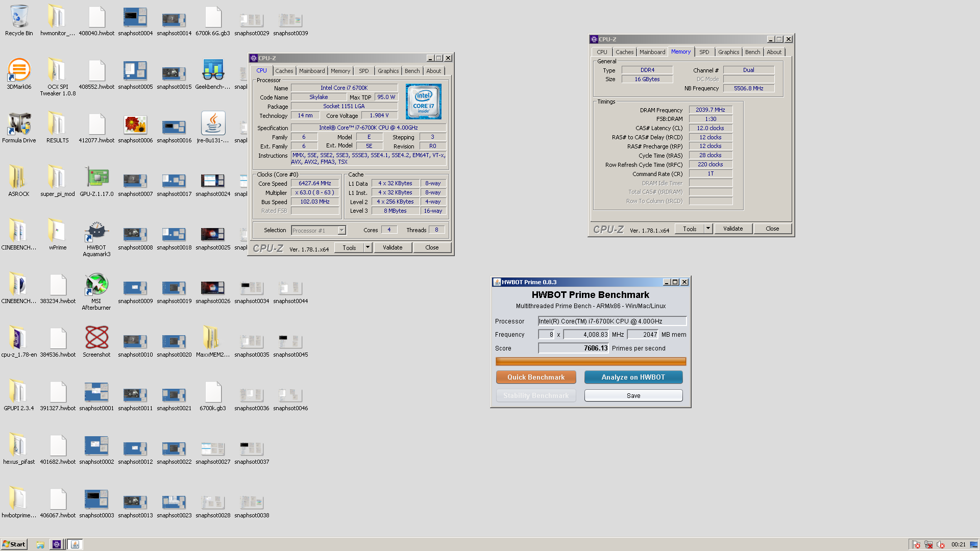Select About tab in CPU-Z Memory window
The image size is (980, 551).
tap(774, 52)
